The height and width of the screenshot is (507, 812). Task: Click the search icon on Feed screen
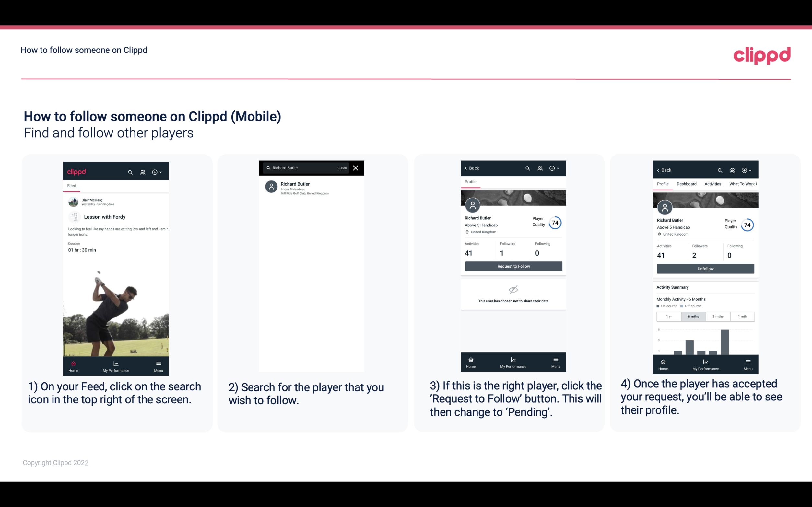130,172
